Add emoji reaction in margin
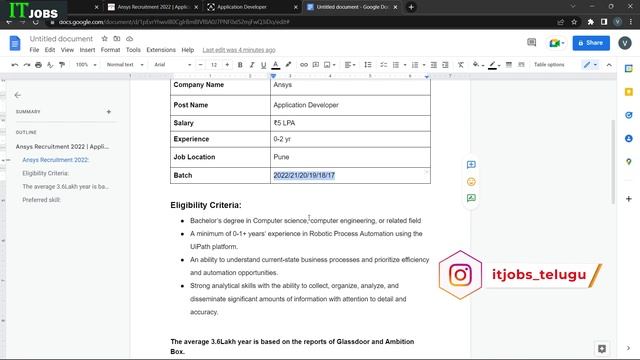 471,182
